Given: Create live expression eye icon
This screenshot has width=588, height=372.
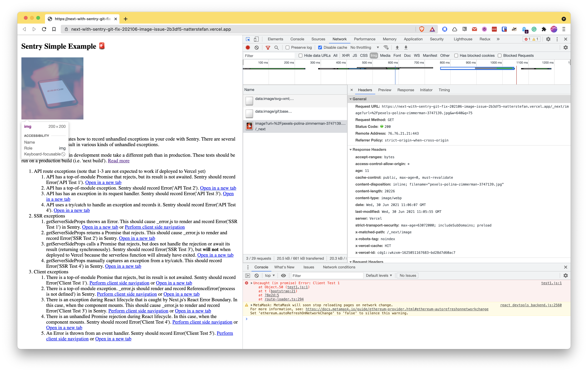Looking at the screenshot, I should [x=283, y=276].
